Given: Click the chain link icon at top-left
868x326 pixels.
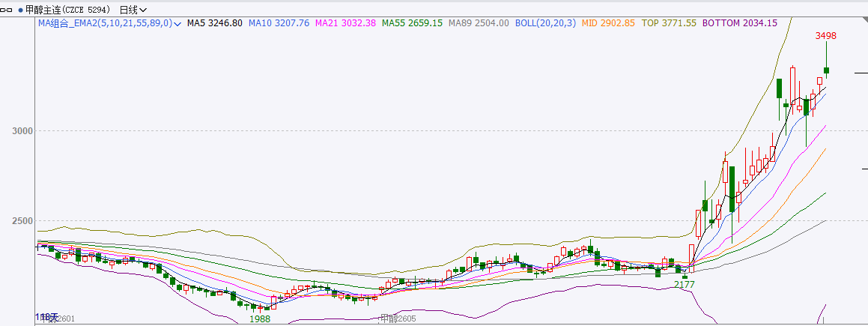Looking at the screenshot, I should tap(7, 10).
